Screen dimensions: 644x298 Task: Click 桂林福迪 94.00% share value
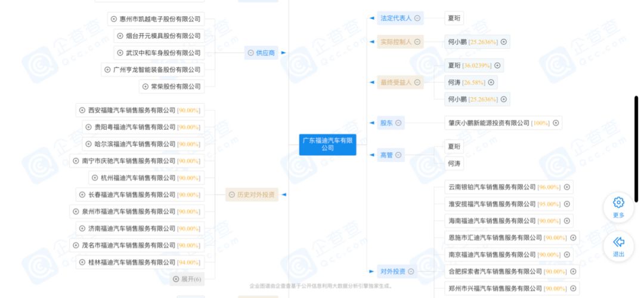tap(188, 262)
